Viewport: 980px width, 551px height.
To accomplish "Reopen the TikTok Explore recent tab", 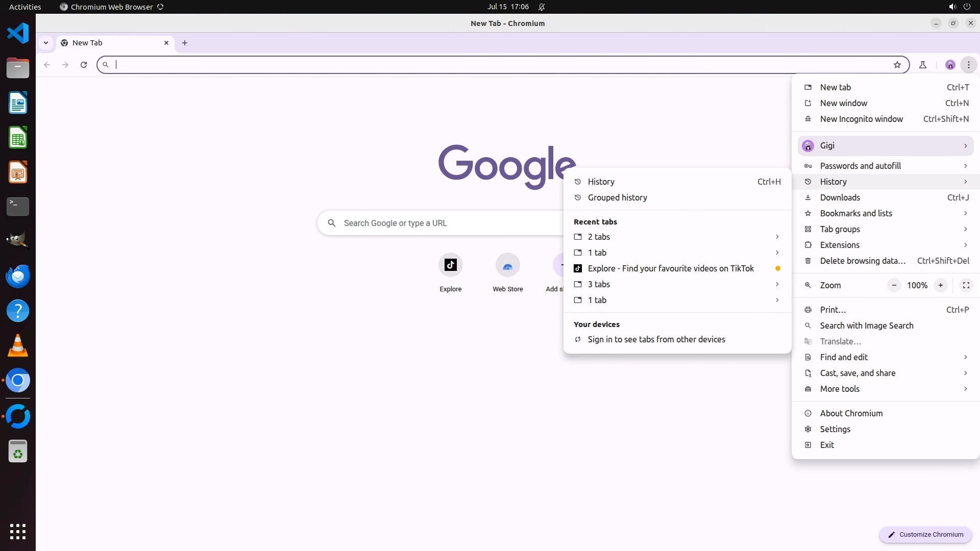I will (670, 268).
